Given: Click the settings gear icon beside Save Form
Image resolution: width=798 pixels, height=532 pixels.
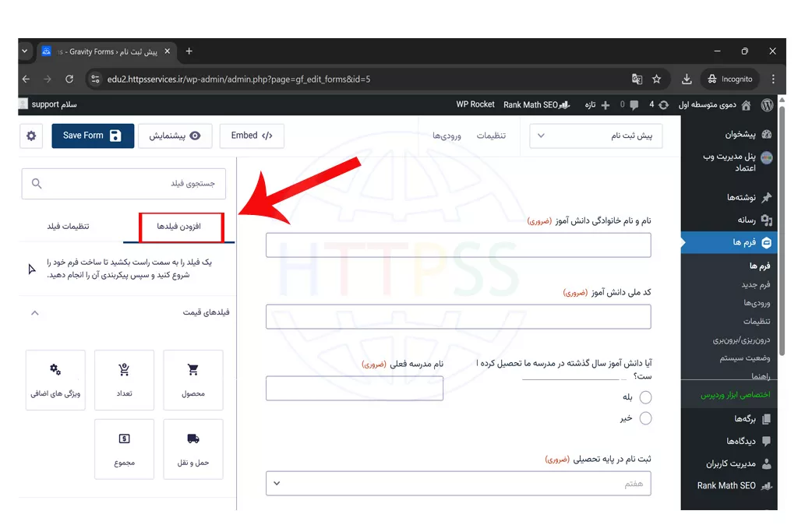Looking at the screenshot, I should pos(31,136).
